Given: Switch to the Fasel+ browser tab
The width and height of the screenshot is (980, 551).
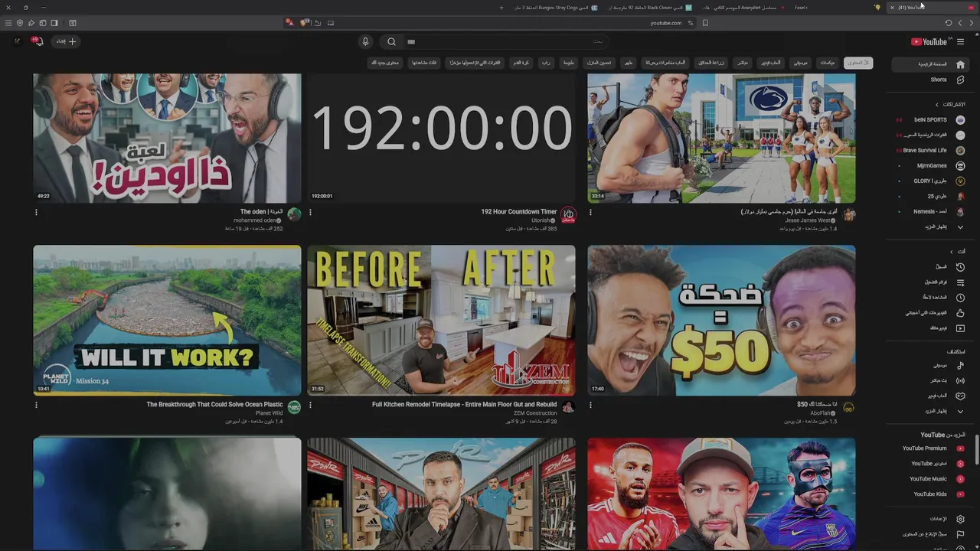Looking at the screenshot, I should point(801,8).
